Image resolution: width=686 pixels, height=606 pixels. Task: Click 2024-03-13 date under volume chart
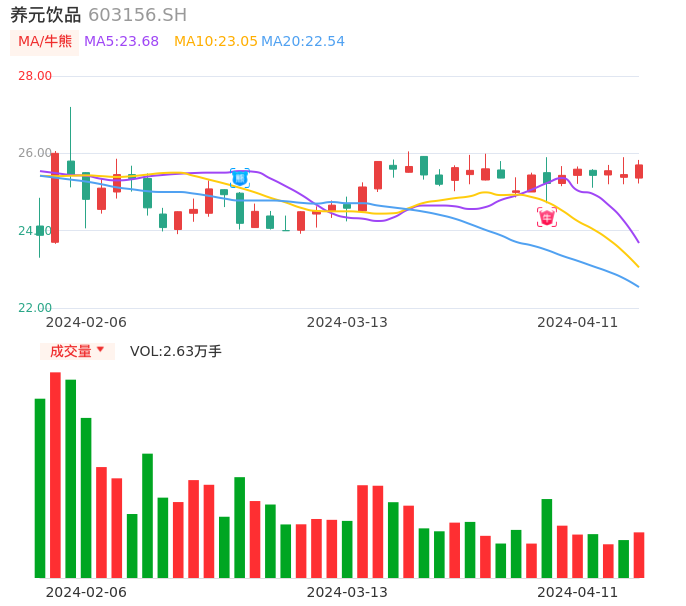347,592
